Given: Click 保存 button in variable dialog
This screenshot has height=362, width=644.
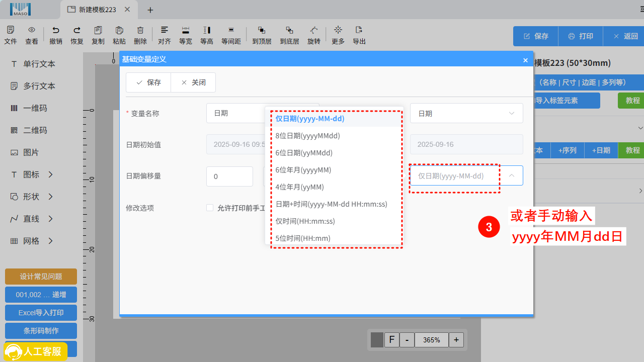Looking at the screenshot, I should (x=148, y=82).
